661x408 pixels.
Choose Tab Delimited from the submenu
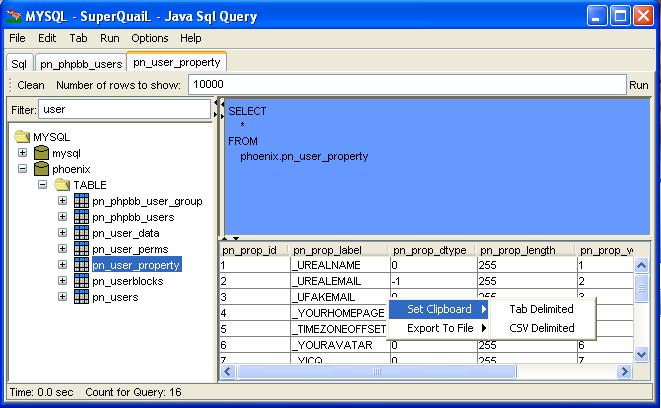[541, 309]
